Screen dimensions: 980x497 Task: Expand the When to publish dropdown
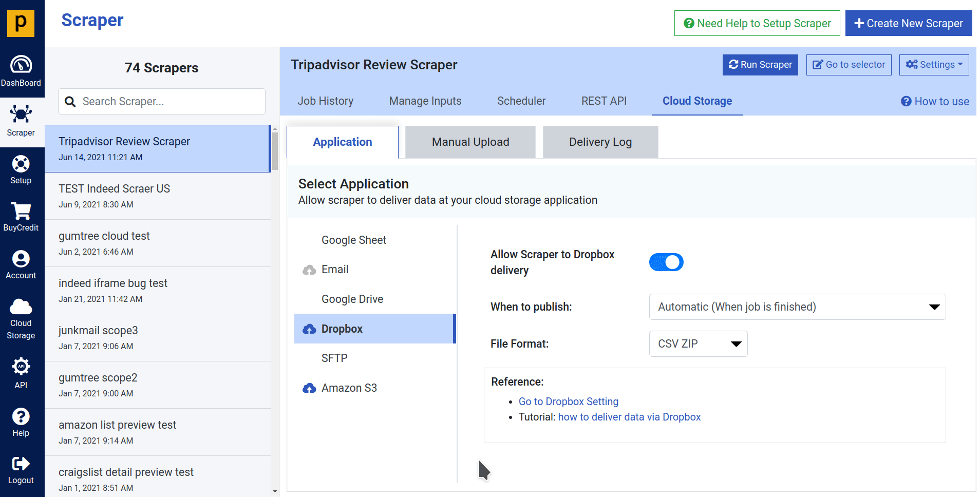797,307
